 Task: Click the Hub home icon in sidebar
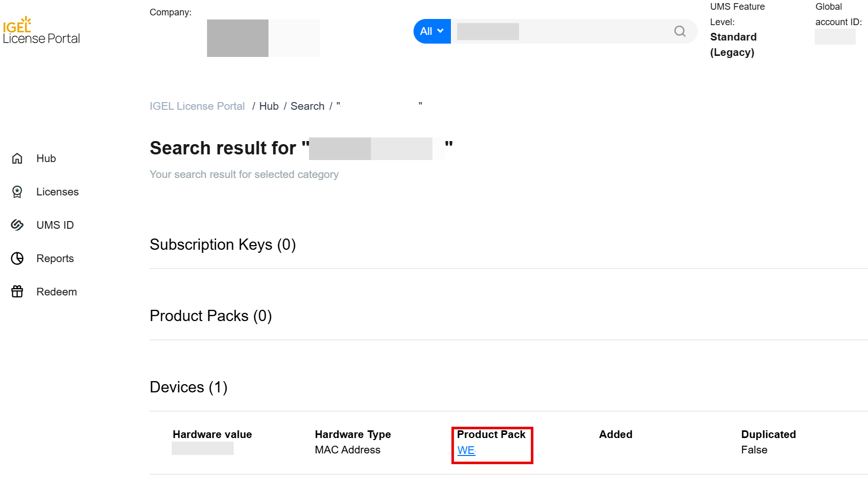(x=17, y=158)
